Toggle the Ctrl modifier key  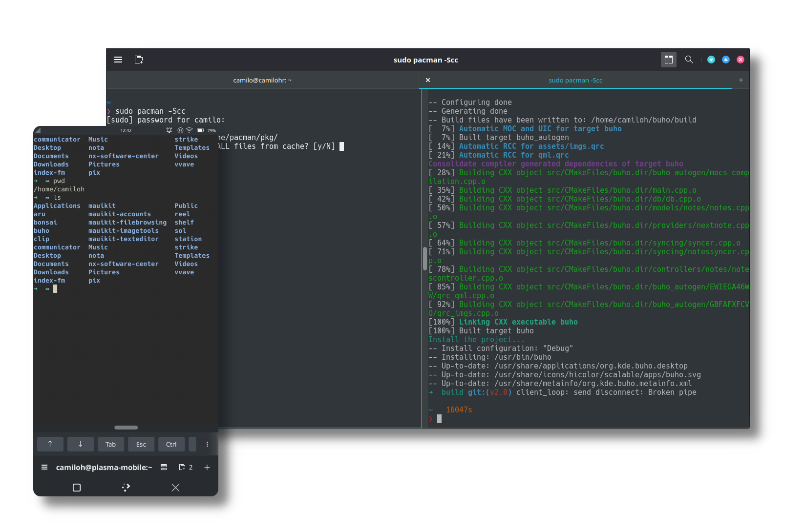click(x=171, y=444)
